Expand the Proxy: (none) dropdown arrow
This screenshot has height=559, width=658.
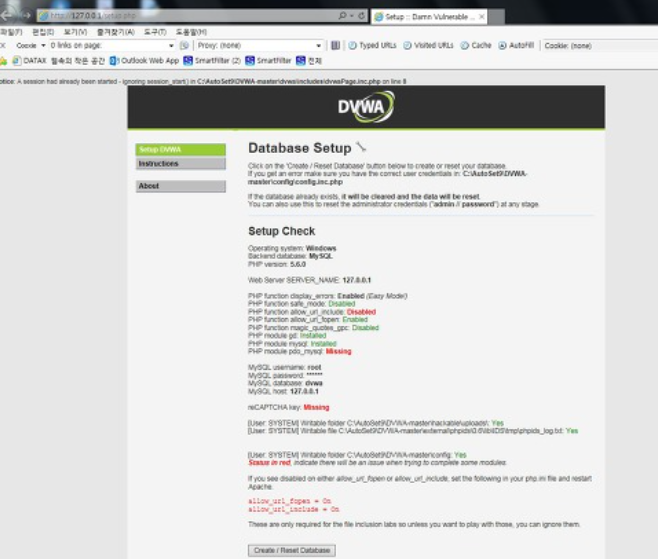[319, 45]
